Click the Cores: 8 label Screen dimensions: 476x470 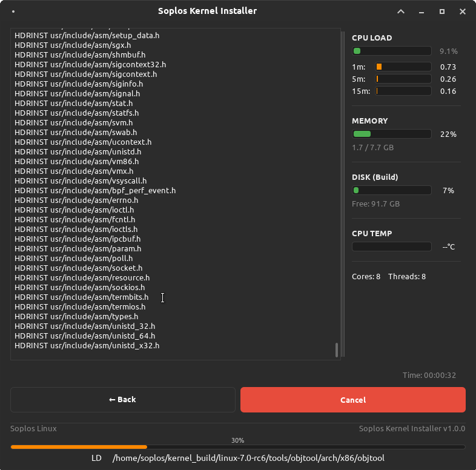[366, 277]
